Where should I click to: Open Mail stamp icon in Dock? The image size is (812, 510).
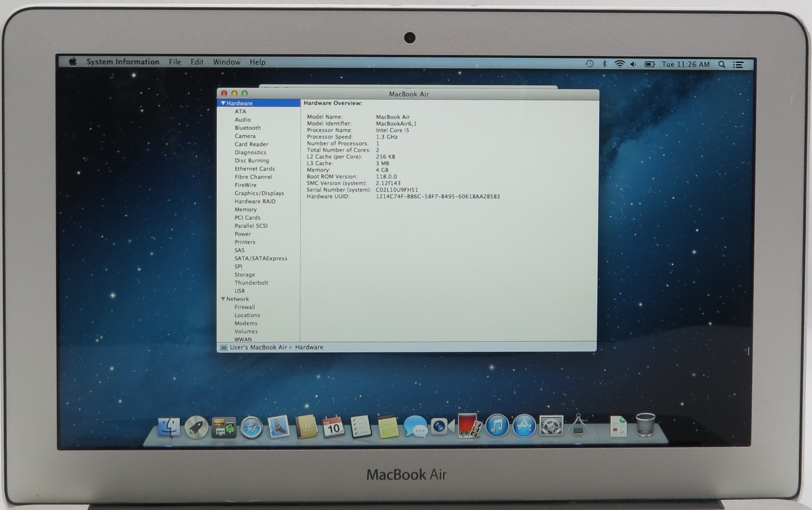click(279, 427)
